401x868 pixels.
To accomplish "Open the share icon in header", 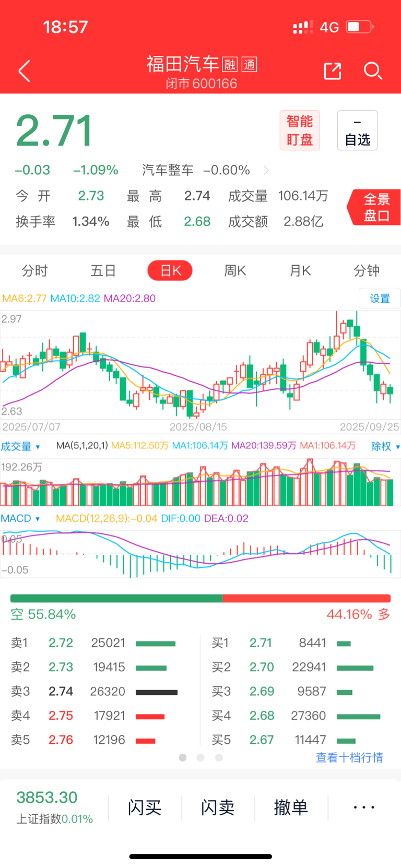I will coord(333,71).
